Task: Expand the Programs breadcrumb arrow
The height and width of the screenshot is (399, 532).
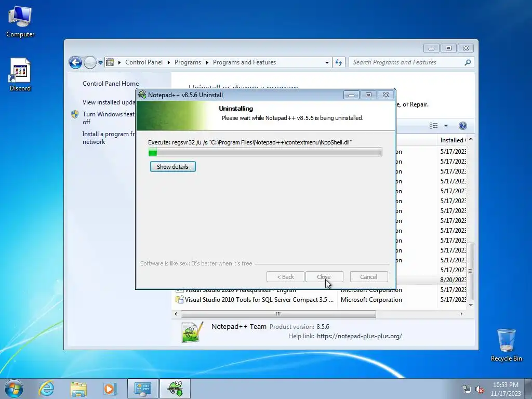Action: (207, 62)
